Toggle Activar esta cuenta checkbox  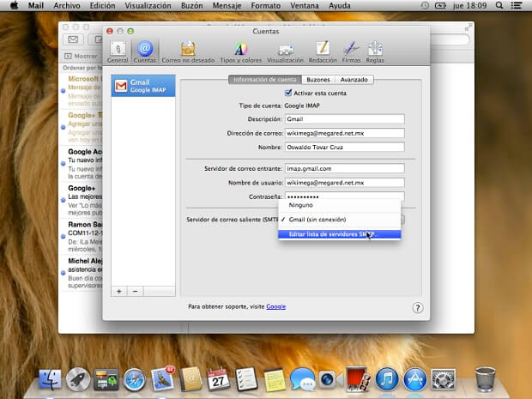click(x=288, y=93)
